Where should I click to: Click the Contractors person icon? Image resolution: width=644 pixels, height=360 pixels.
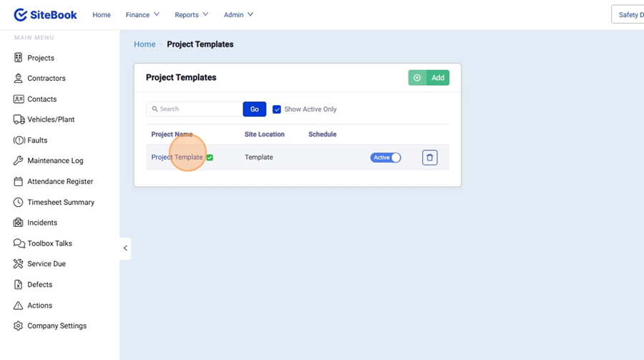point(19,79)
